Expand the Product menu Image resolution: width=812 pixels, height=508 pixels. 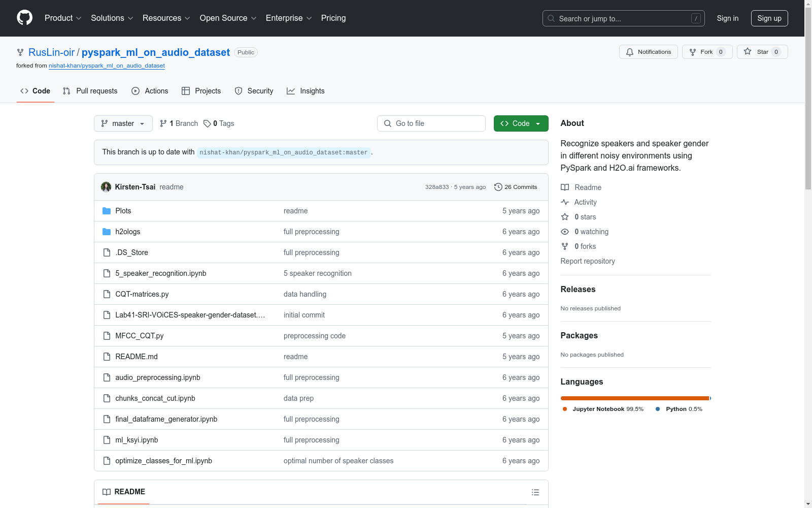coord(63,18)
